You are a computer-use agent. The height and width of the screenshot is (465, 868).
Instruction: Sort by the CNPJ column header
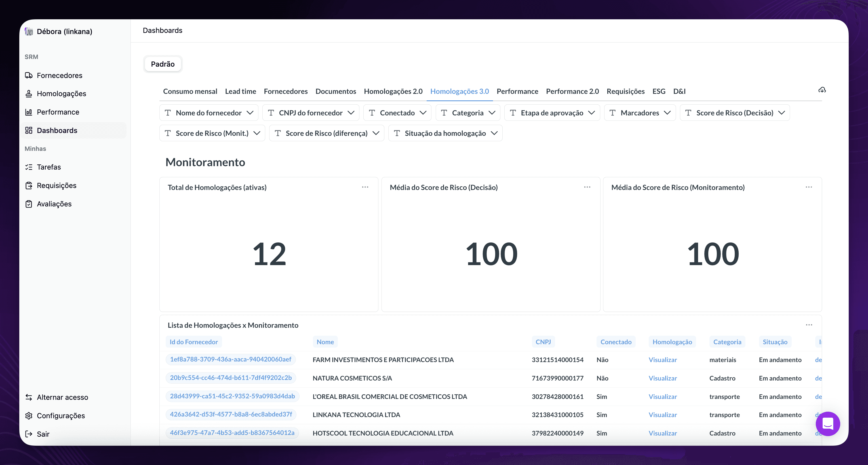(543, 342)
